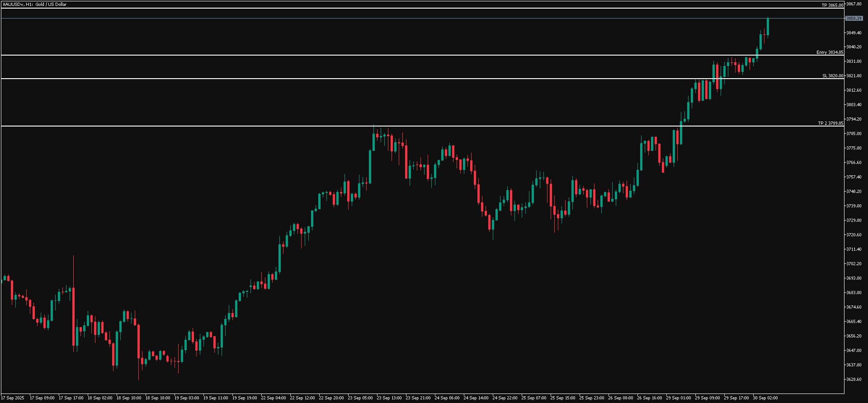The image size is (868, 403).
Task: Select the TP 2 3789.85 horizontal line
Action: click(407, 126)
